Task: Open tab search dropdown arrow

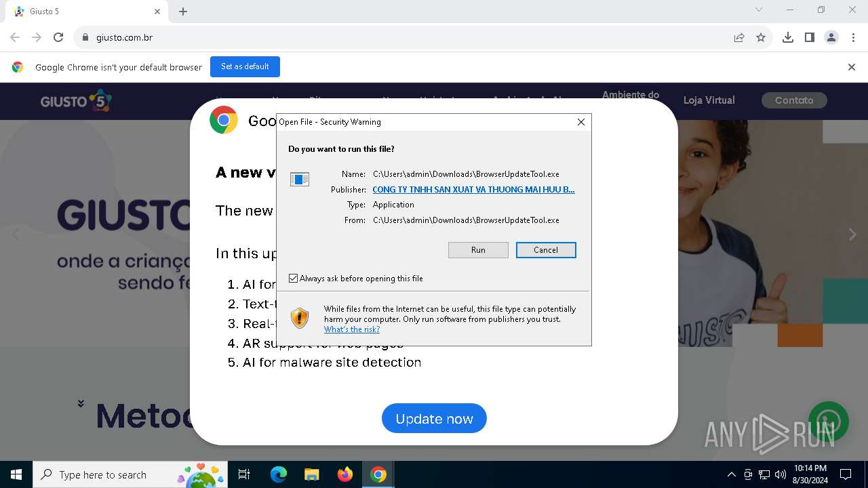Action: 759,10
